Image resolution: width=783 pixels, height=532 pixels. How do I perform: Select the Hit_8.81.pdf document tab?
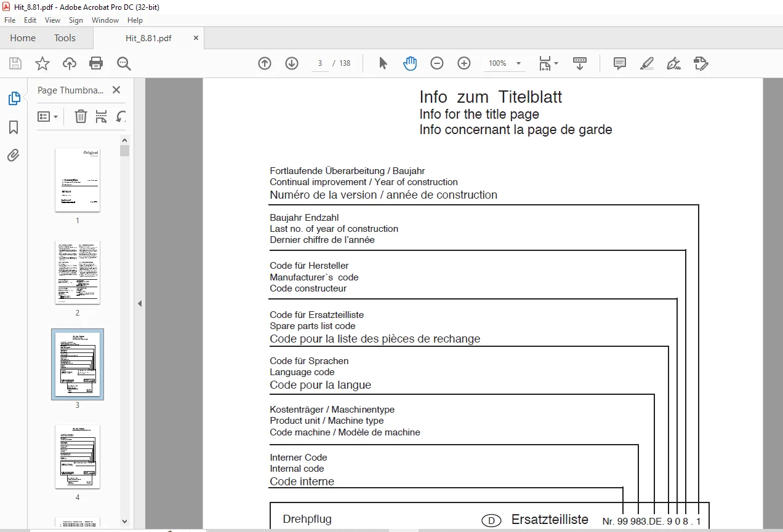click(148, 38)
